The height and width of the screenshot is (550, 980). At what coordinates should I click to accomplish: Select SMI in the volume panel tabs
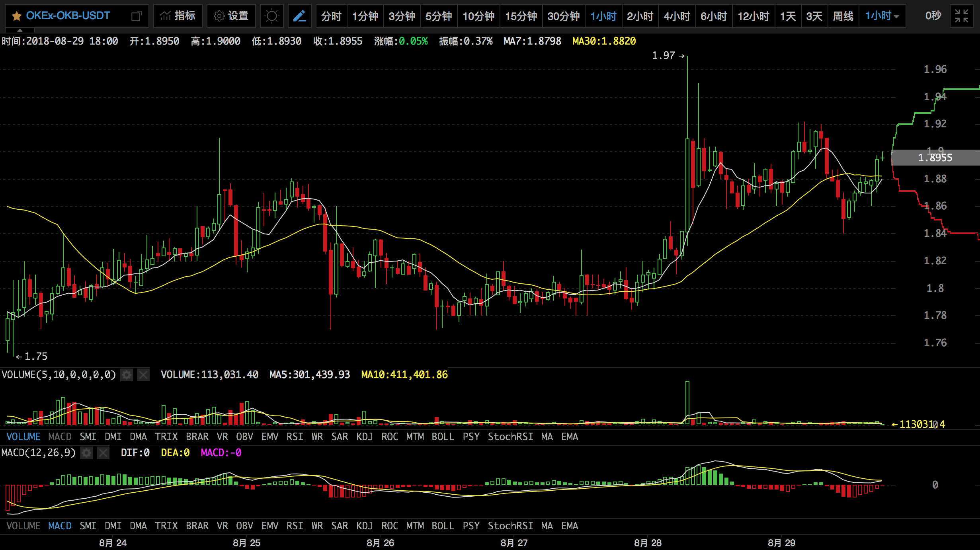coord(88,437)
